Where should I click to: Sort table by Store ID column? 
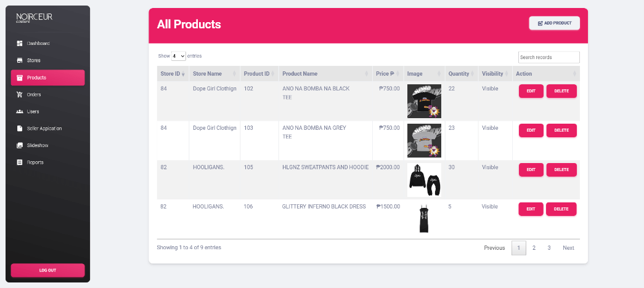coord(172,74)
